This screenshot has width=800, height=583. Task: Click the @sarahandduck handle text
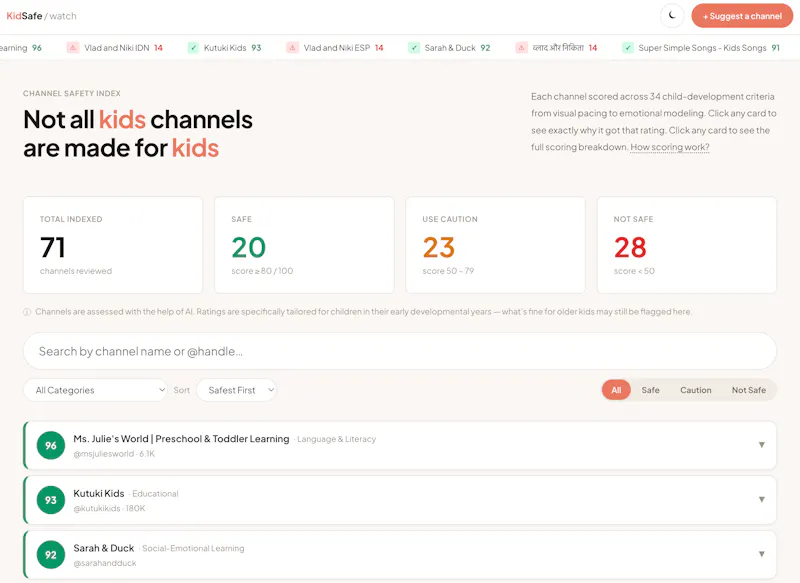(x=105, y=563)
